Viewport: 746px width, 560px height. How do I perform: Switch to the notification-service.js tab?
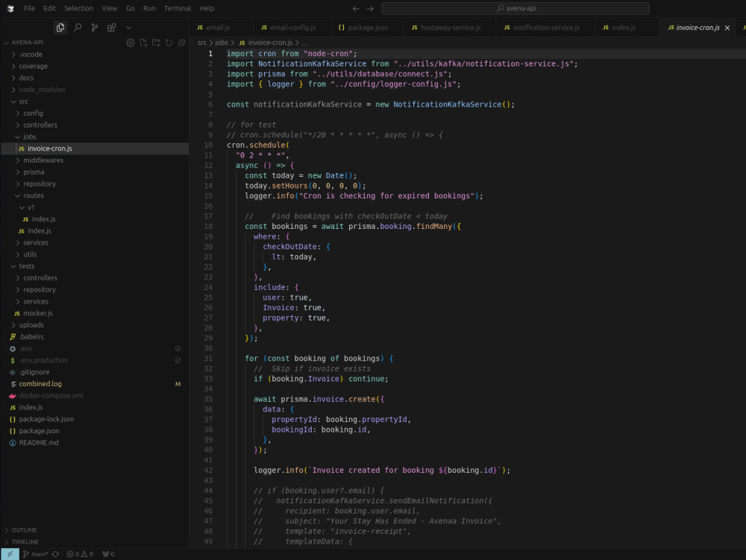(x=546, y=28)
